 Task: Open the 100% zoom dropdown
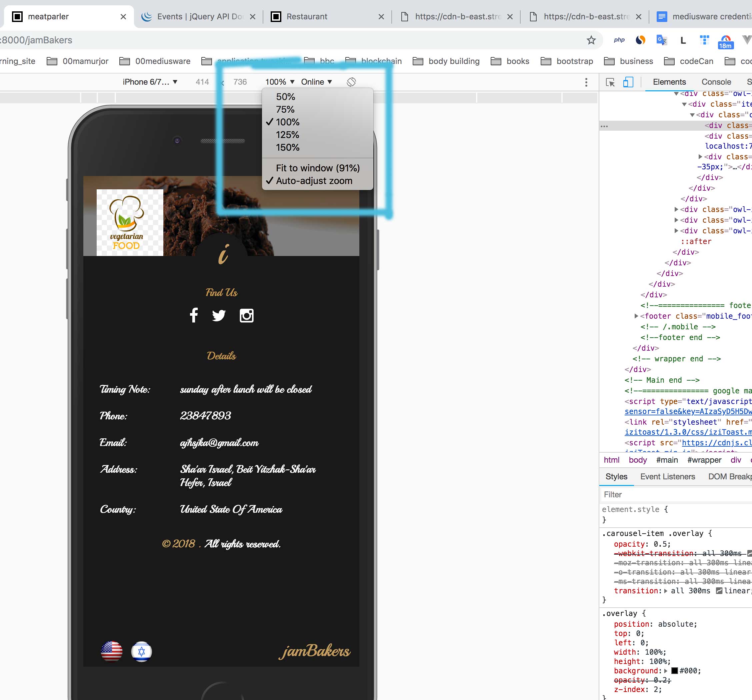pyautogui.click(x=280, y=82)
